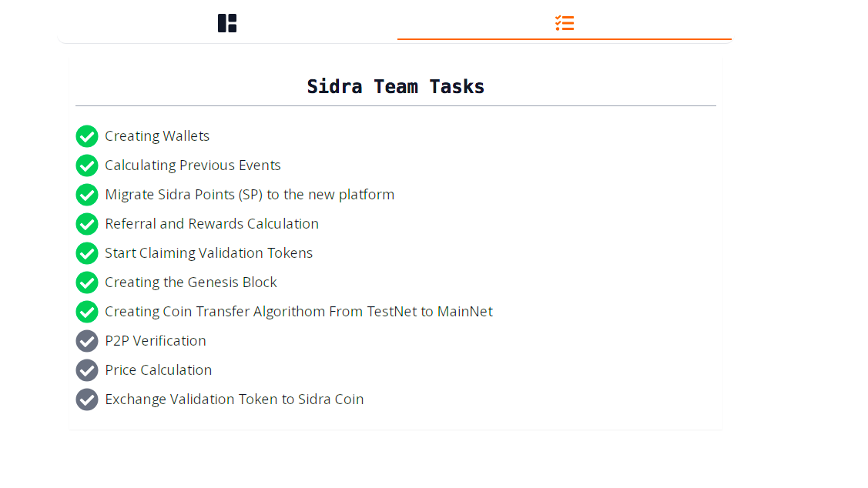The width and height of the screenshot is (868, 488).
Task: Click green check beside Creating the Genesis Block
Action: coord(87,282)
